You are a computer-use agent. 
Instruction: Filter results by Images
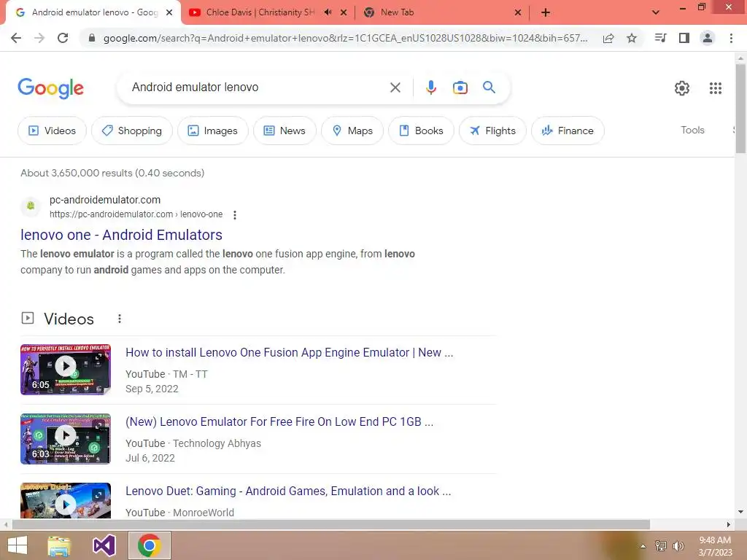[213, 131]
